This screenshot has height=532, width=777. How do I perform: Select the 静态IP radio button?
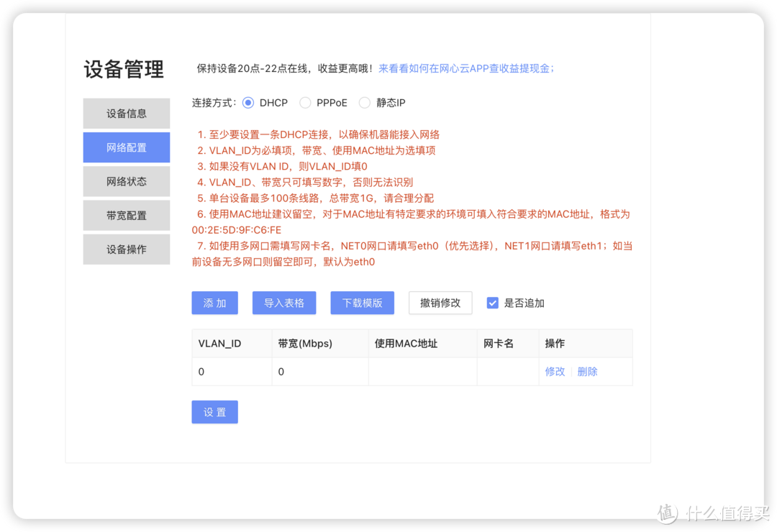365,103
